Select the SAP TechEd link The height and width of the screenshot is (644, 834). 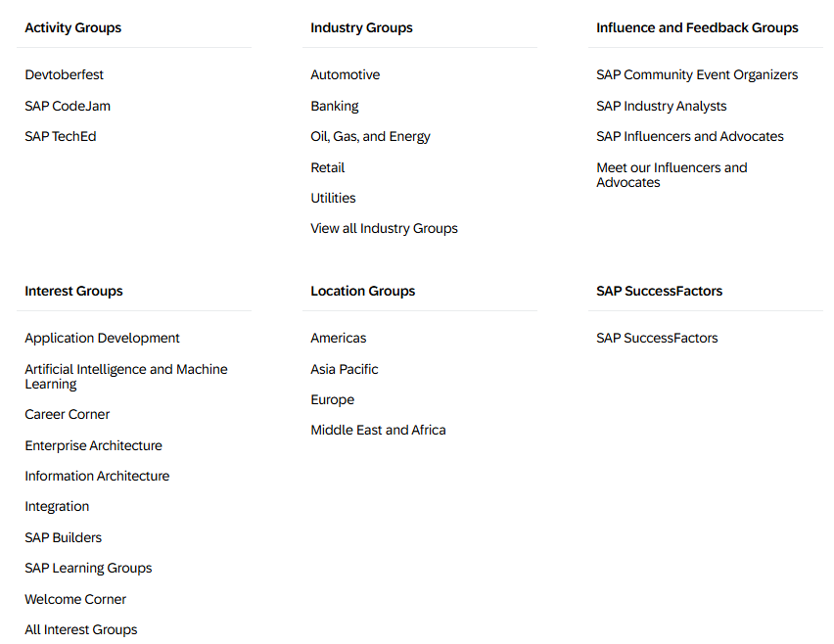(x=61, y=137)
